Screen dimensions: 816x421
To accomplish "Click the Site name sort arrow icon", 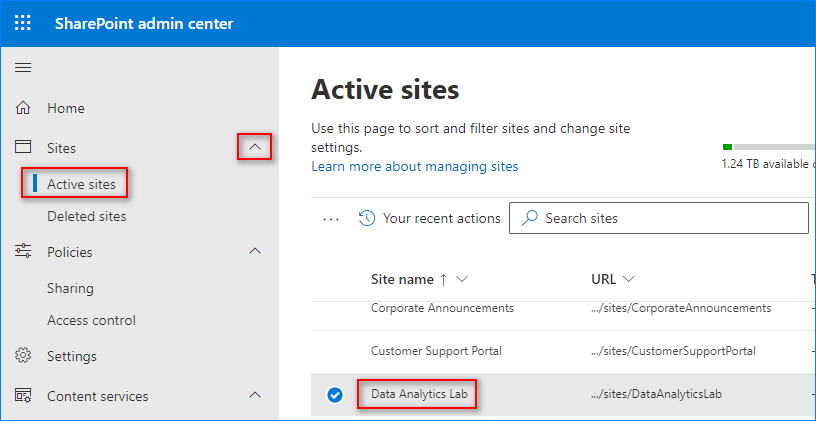I will (x=443, y=280).
